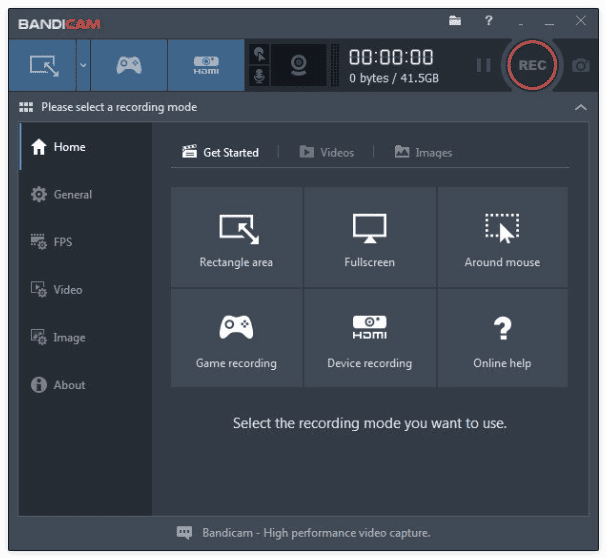Open Online help tile
Screen dimensions: 606x558
point(502,338)
